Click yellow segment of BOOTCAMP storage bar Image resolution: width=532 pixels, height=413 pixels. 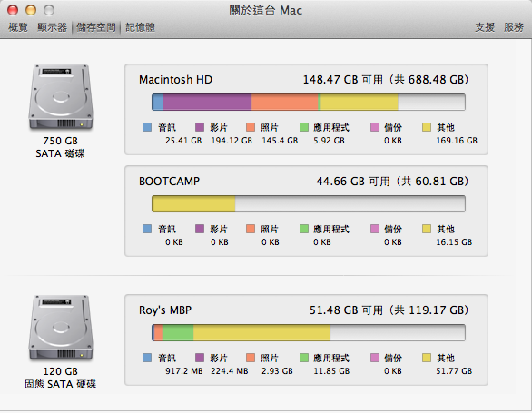click(193, 203)
